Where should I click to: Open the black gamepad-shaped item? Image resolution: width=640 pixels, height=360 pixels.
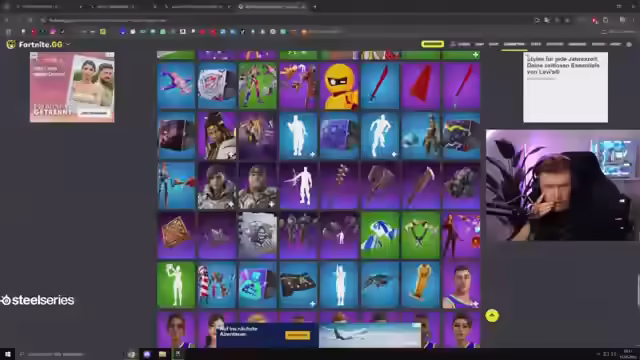tap(298, 285)
